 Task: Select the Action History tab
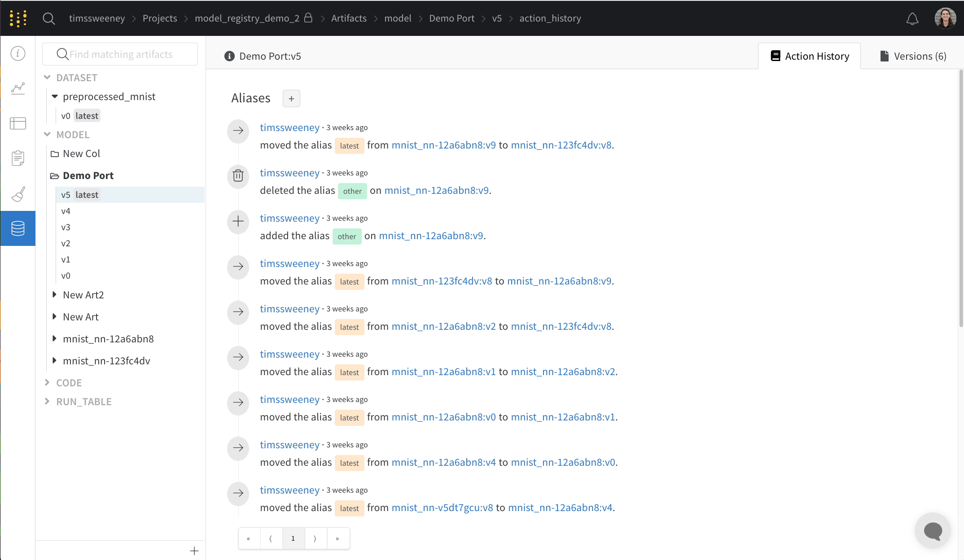pyautogui.click(x=810, y=56)
